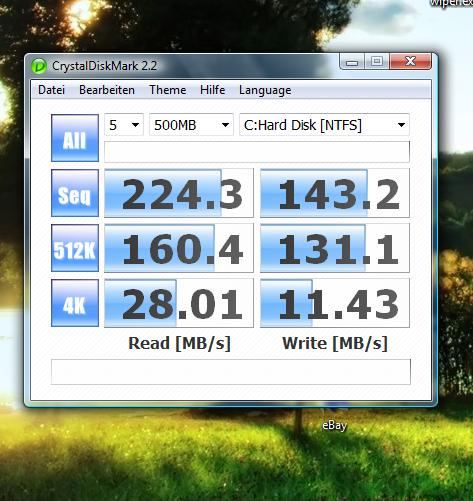Expand the C:Hard Disk [NTFS] drive dropdown
The width and height of the screenshot is (473, 501).
324,125
